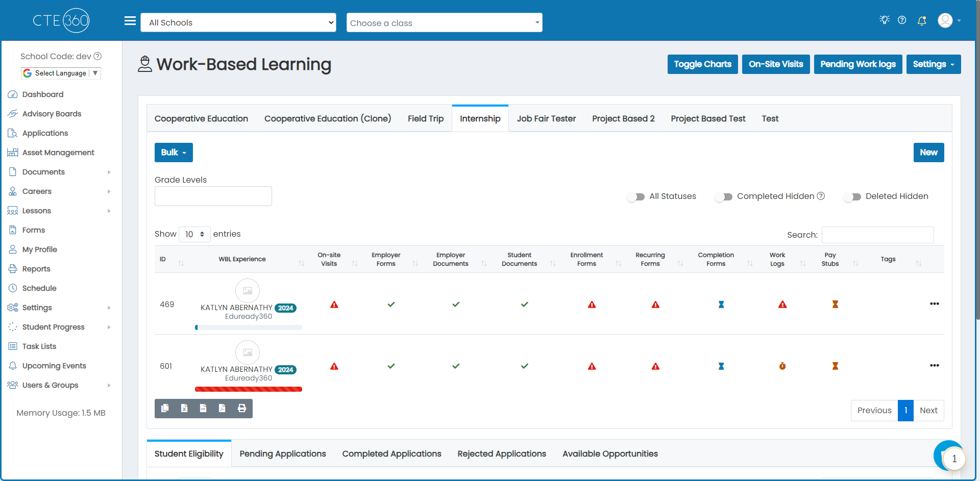Click the lightbulb icon in top bar
Screen dimensions: 980x481
click(884, 20)
